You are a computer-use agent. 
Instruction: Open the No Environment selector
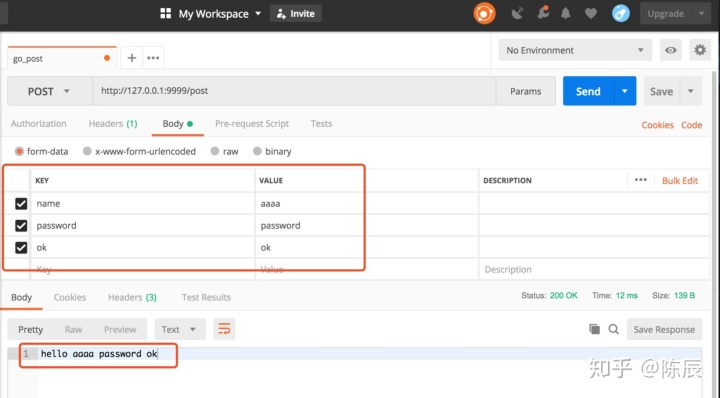click(575, 50)
